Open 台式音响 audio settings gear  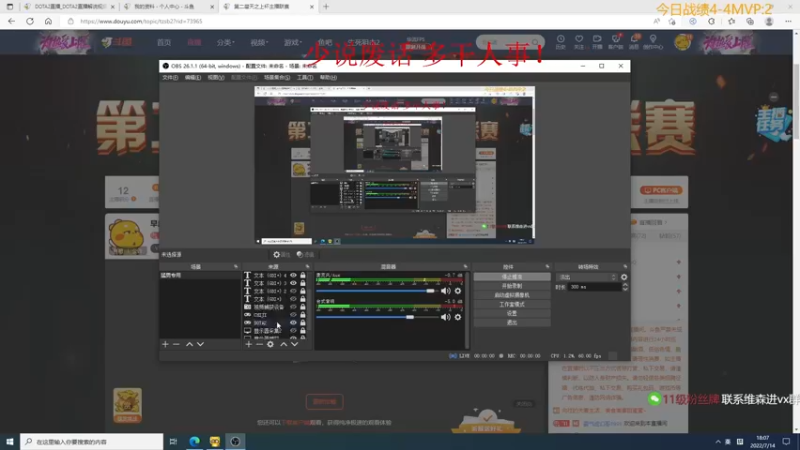pyautogui.click(x=458, y=317)
